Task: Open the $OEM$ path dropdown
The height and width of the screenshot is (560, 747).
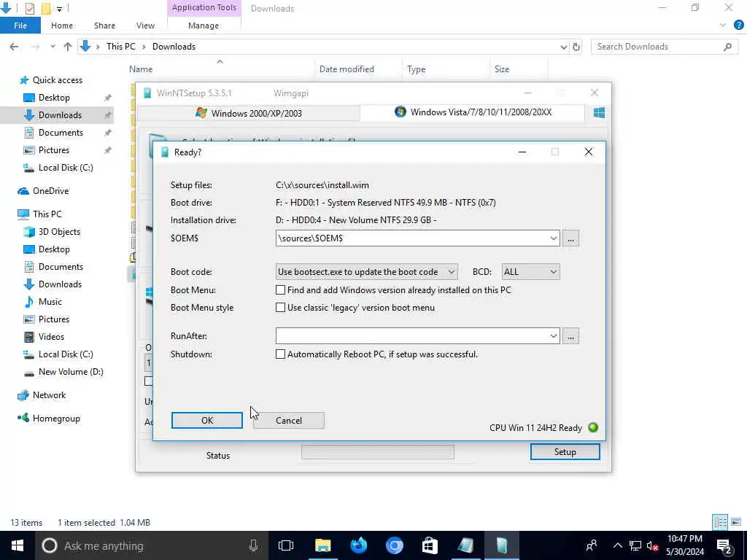Action: 553,238
